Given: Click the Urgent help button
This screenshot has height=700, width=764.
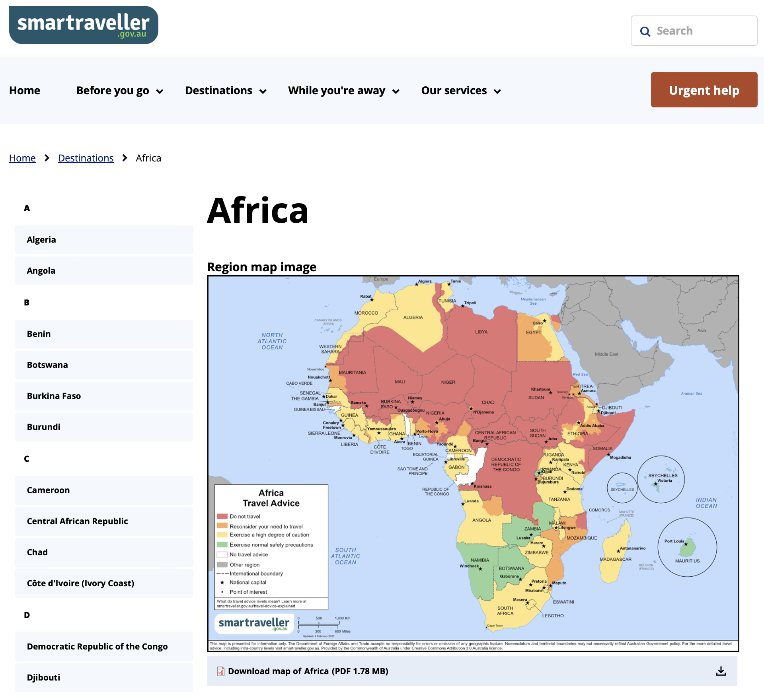Looking at the screenshot, I should 704,90.
